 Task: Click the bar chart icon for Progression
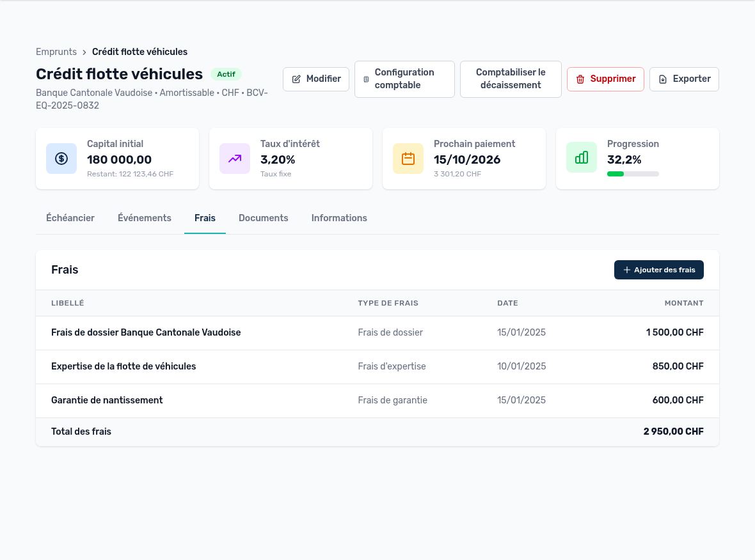coord(581,157)
